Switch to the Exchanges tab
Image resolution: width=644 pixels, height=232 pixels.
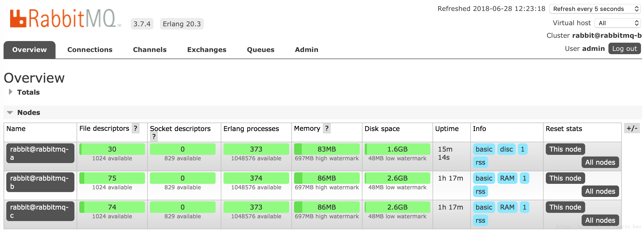(207, 50)
